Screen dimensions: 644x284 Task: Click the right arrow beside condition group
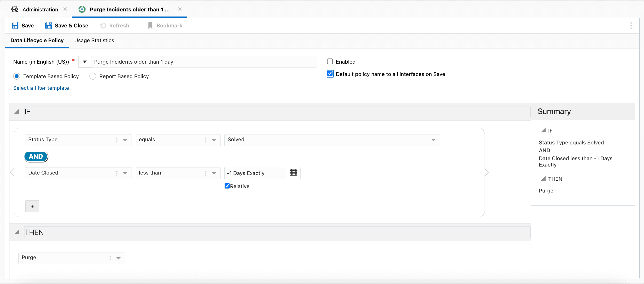point(487,172)
